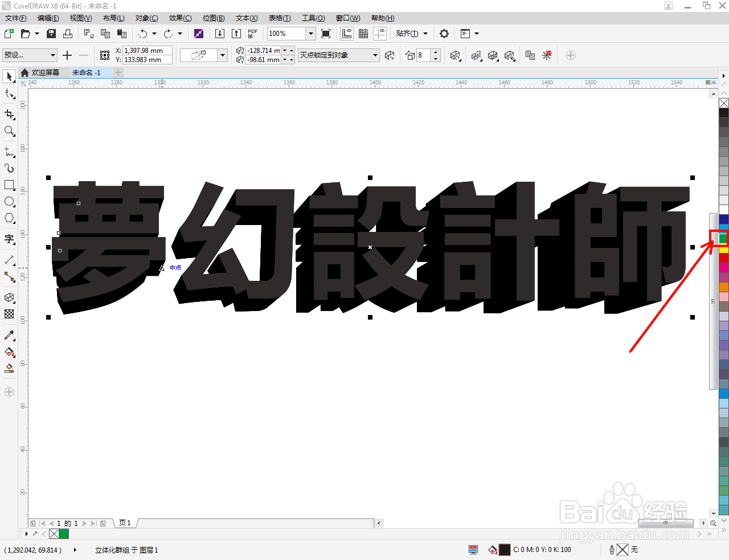Select the Polygon tool
This screenshot has width=729, height=560.
[x=9, y=218]
